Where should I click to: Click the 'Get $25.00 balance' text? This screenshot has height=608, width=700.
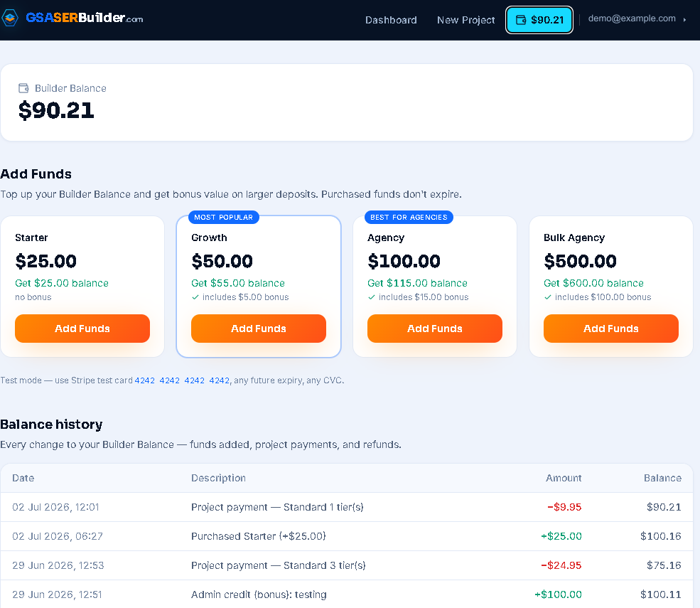62,283
